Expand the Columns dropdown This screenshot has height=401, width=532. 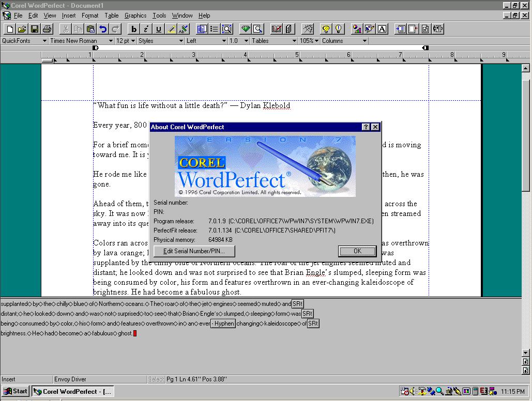(364, 41)
